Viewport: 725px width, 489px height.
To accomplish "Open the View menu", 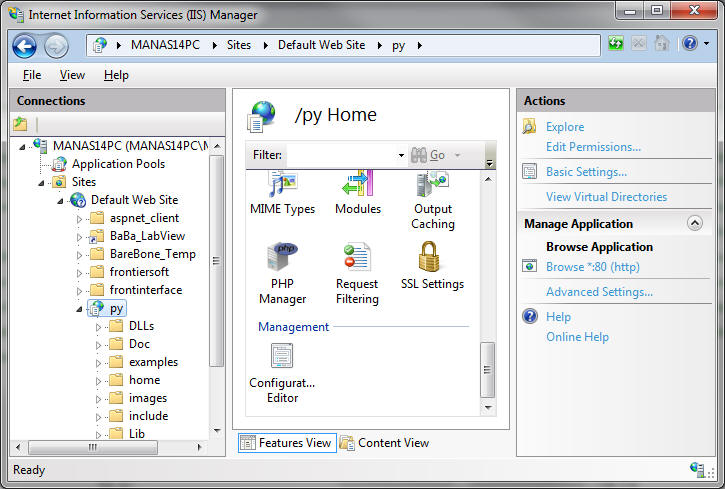I will coord(72,75).
